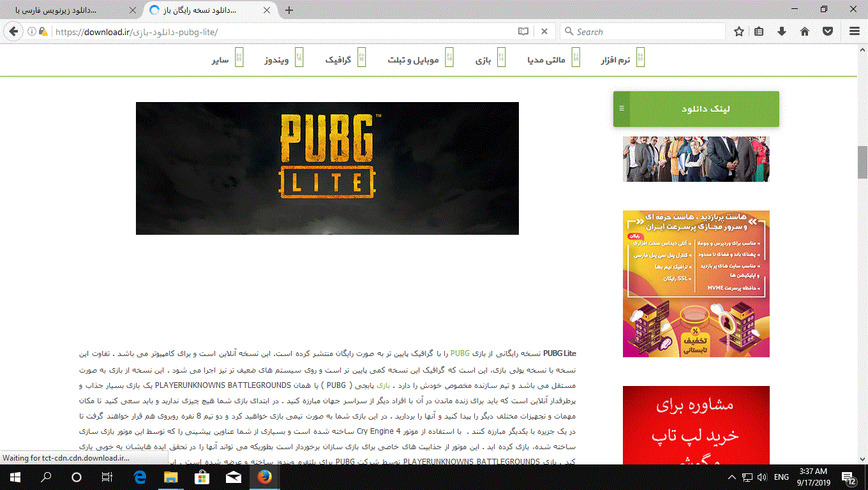
Task: Click the page vertical scrollbar thumb
Action: point(862,162)
